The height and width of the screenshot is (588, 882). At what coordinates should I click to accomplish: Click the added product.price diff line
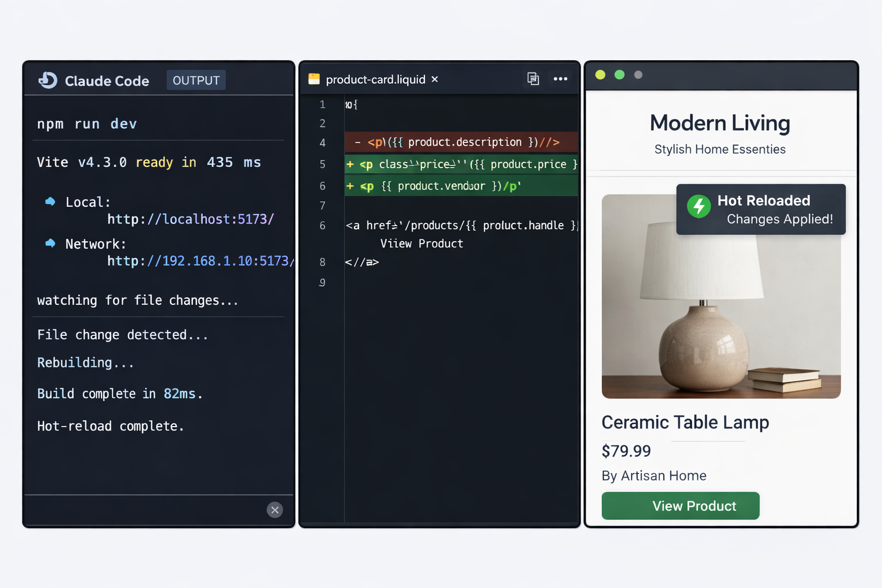click(461, 164)
